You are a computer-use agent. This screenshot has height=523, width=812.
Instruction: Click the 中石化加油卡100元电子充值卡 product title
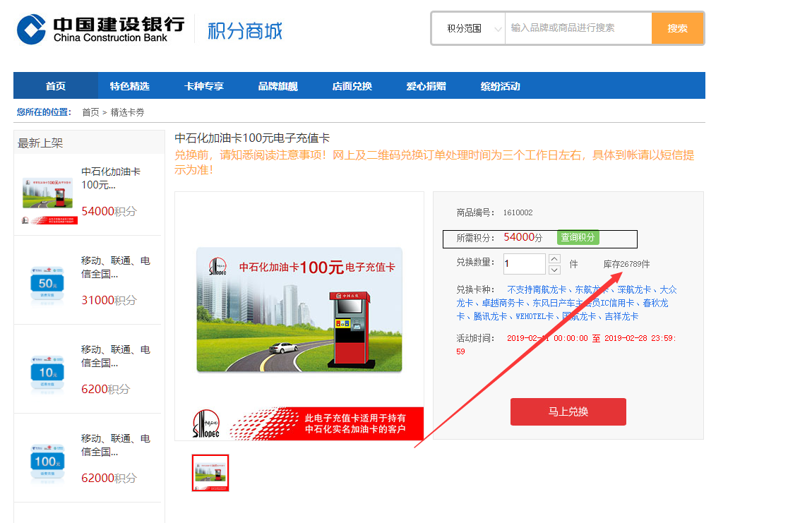pyautogui.click(x=252, y=138)
